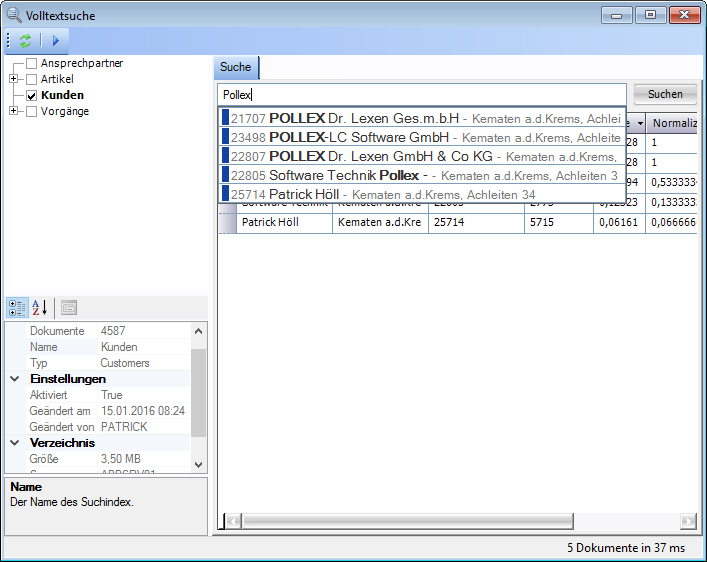
Task: Click the Suchen button
Action: (665, 94)
